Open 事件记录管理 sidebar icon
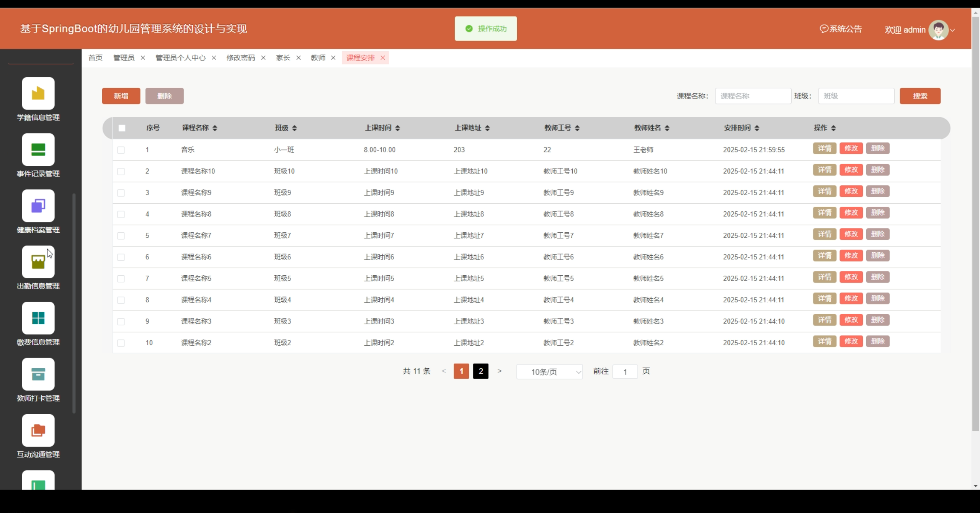 point(38,150)
